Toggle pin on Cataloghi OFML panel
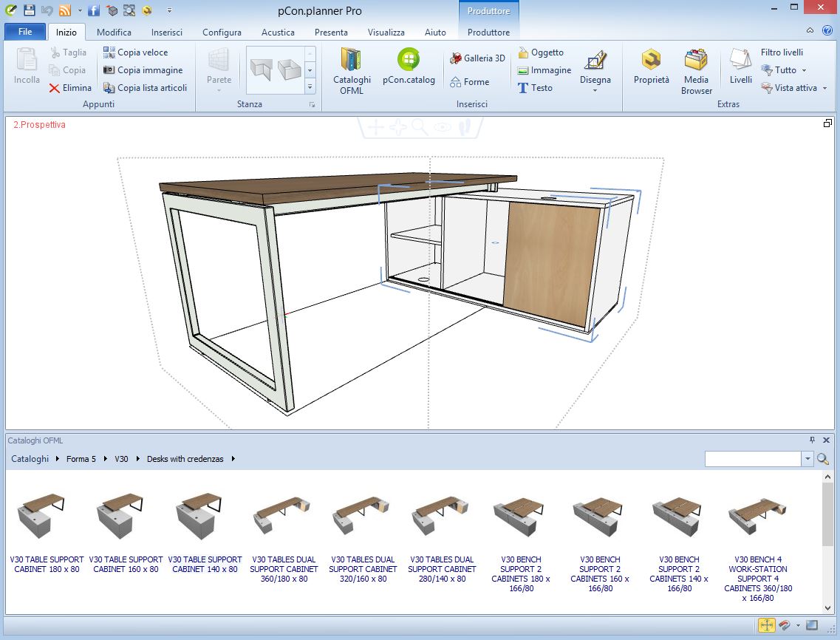Viewport: 840px width, 640px height. 812,440
